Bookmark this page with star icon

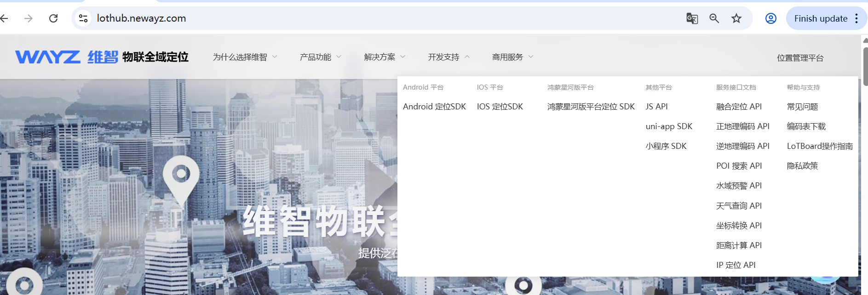pos(736,18)
